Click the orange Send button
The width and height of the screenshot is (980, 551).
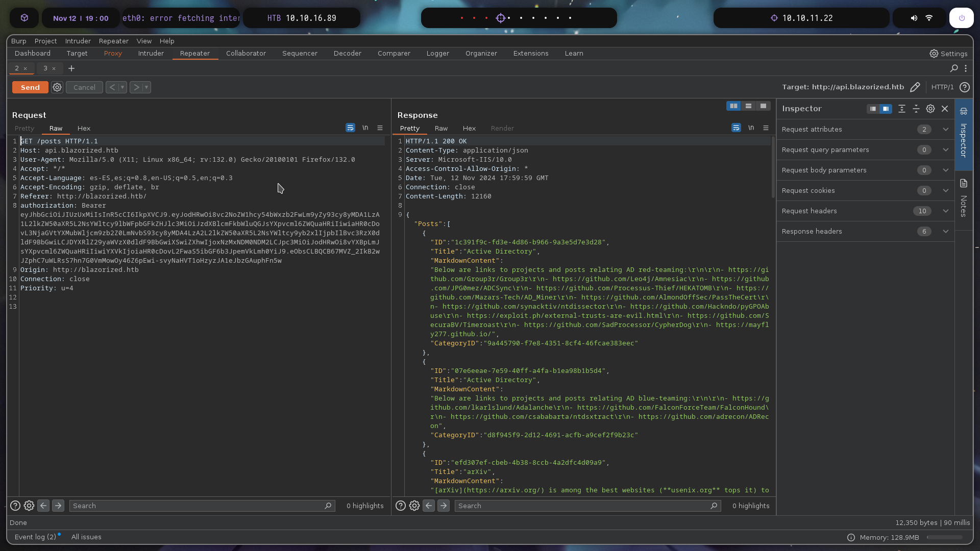pos(30,87)
